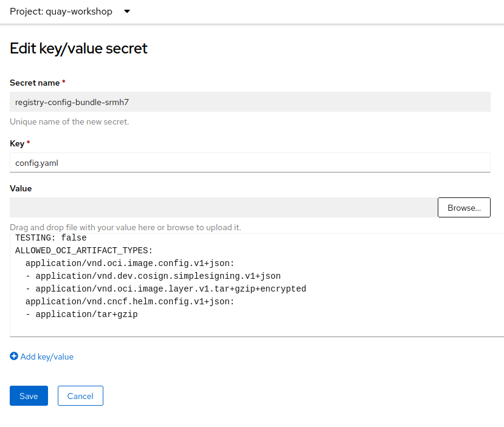The image size is (504, 427).
Task: Focus the Key field containing config.yaml
Action: coord(249,162)
